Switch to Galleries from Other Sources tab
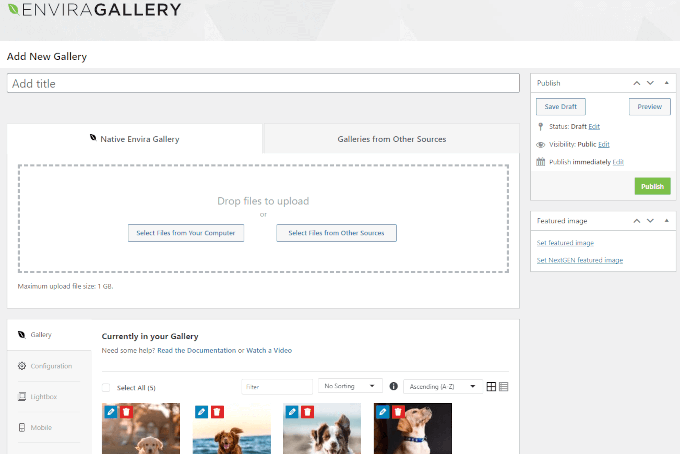680x454 pixels. pyautogui.click(x=391, y=139)
